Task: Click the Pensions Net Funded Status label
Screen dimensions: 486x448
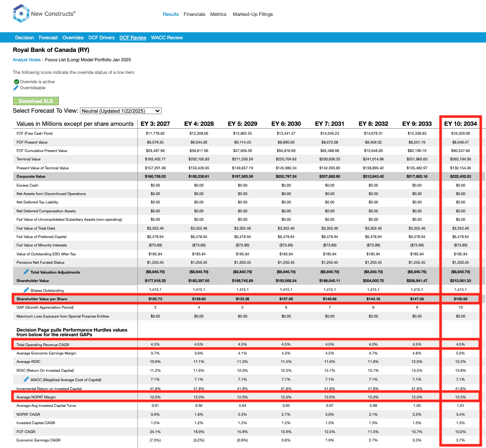Action: (x=40, y=262)
